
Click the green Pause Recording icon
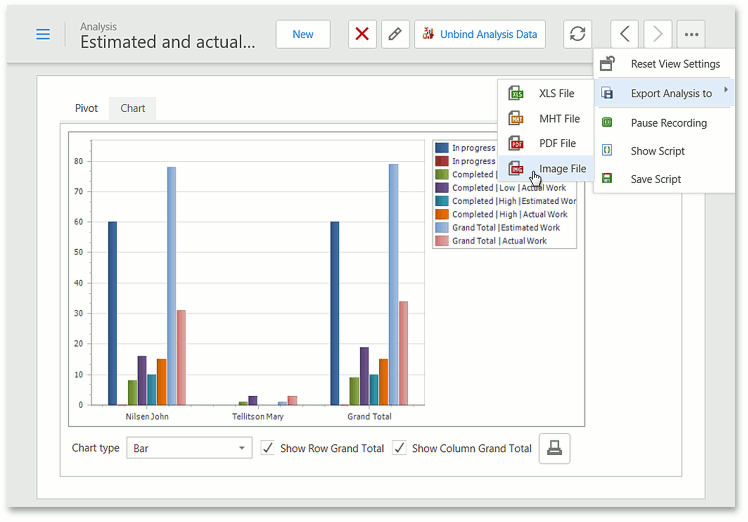click(x=607, y=123)
